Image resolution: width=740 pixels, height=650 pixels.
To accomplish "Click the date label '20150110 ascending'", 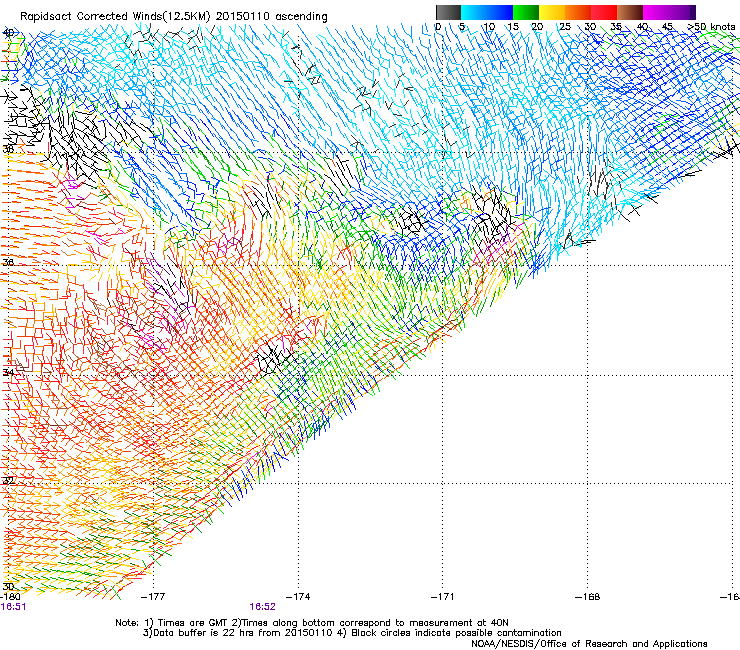I will point(272,16).
